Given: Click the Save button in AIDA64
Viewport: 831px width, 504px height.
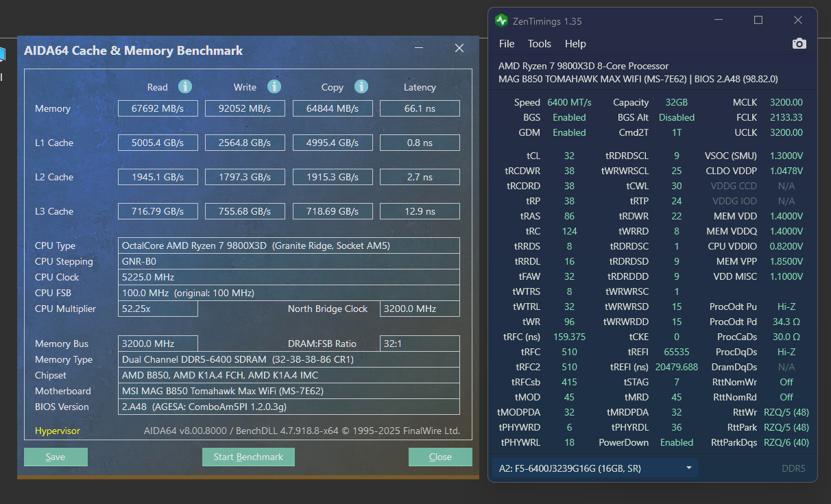Looking at the screenshot, I should coord(56,457).
